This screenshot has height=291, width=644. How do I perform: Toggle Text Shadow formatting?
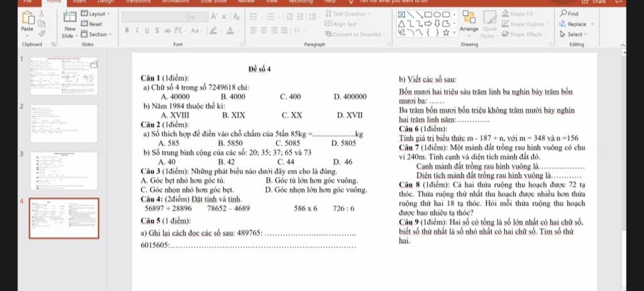[157, 30]
